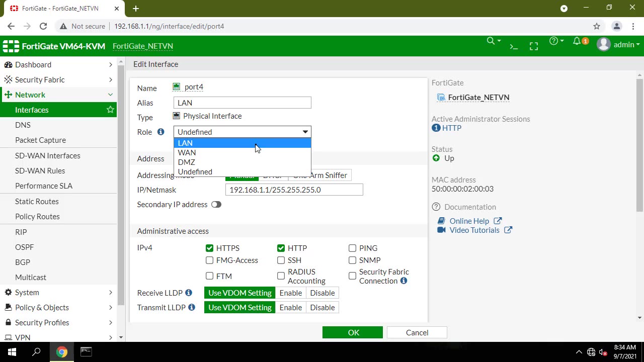Select Undefined role option
This screenshot has height=362, width=644.
point(243,171)
